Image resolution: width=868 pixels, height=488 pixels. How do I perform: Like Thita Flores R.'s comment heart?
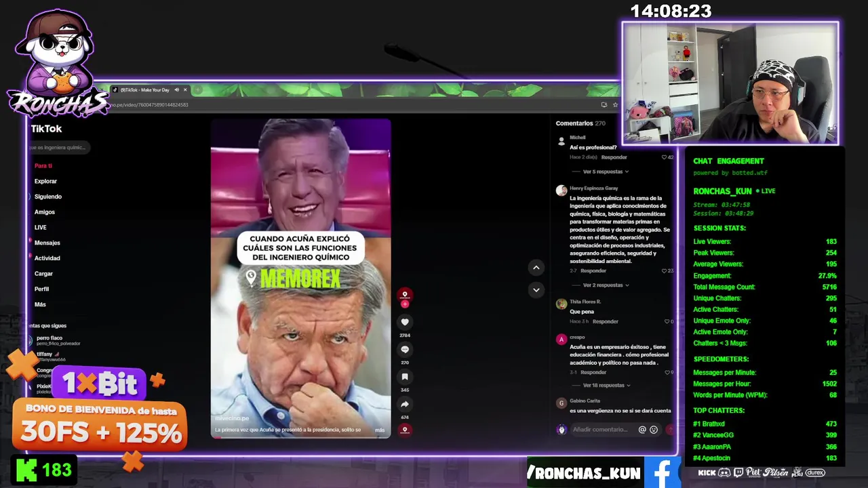pyautogui.click(x=667, y=321)
